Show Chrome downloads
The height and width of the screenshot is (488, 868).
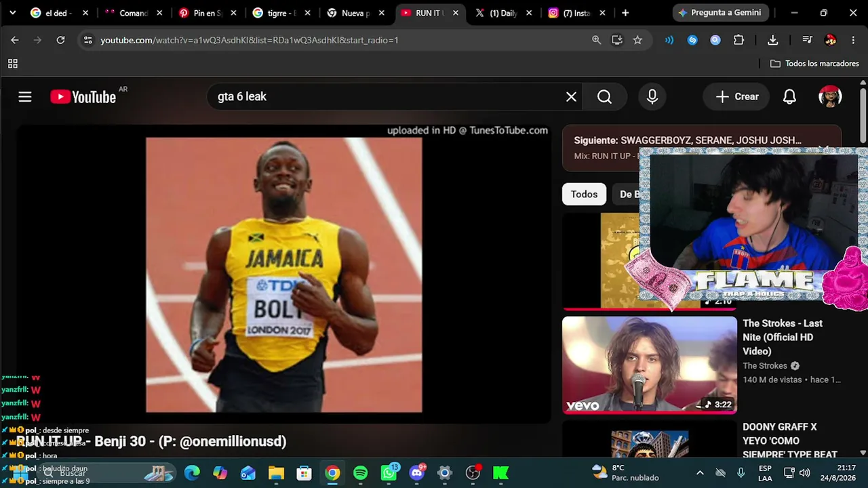pyautogui.click(x=772, y=40)
